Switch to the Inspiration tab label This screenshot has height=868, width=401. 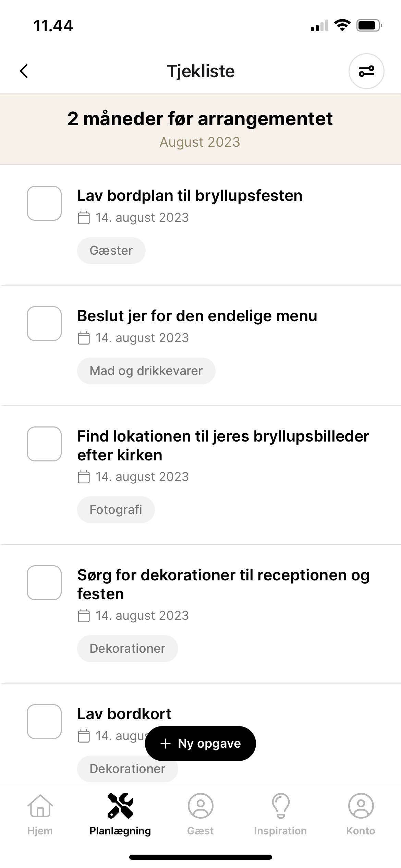[280, 831]
